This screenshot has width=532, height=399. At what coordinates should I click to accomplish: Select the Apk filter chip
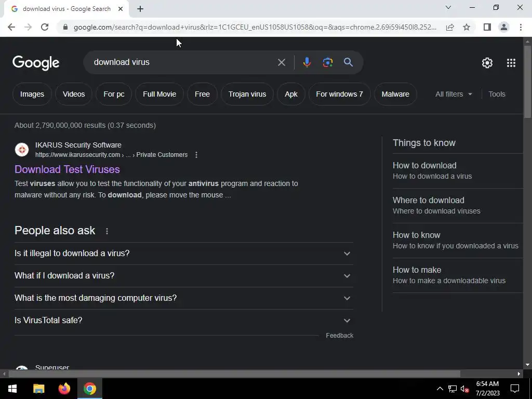pos(291,95)
